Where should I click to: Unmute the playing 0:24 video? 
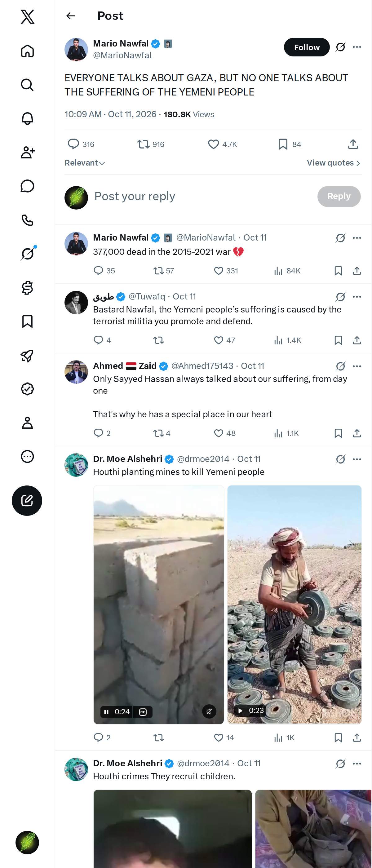tap(209, 712)
